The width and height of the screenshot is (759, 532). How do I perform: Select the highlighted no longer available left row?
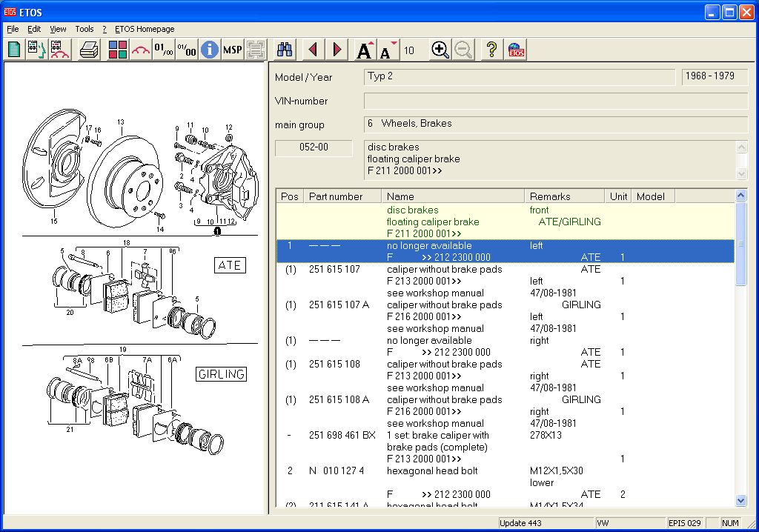(506, 251)
